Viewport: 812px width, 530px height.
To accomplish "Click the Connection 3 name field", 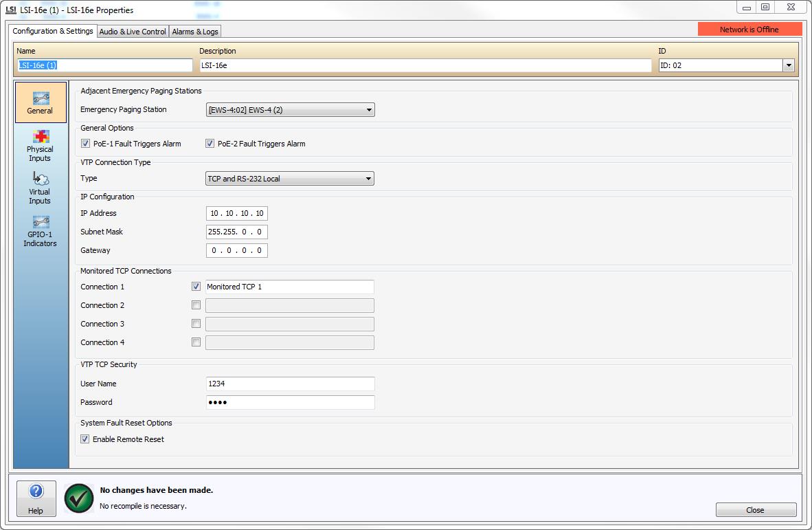I will [x=289, y=324].
